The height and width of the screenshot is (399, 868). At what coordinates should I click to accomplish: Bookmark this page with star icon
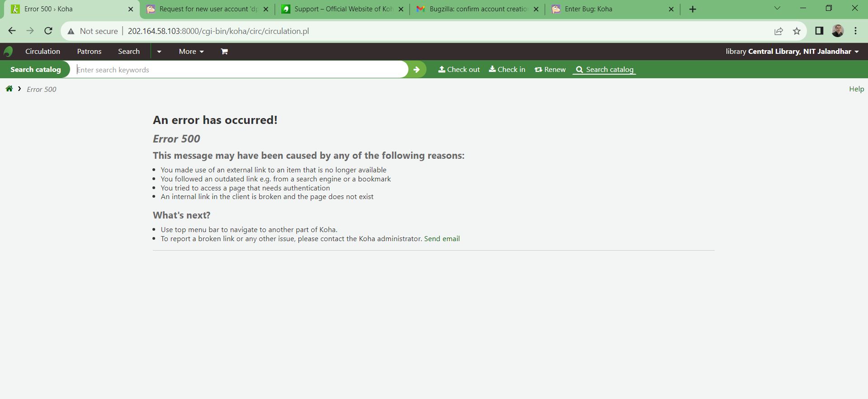tap(797, 31)
